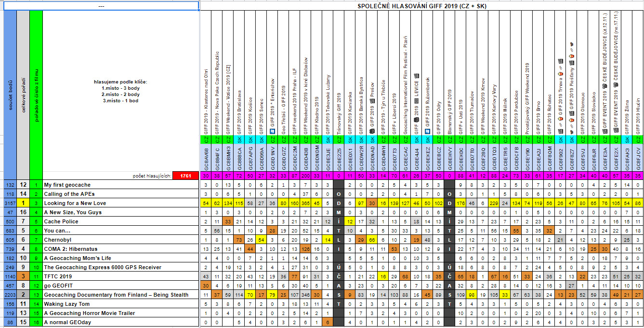Select the 346 votes cell in Being Stealth row
Screen dimensions: 644x328
pyautogui.click(x=305, y=295)
